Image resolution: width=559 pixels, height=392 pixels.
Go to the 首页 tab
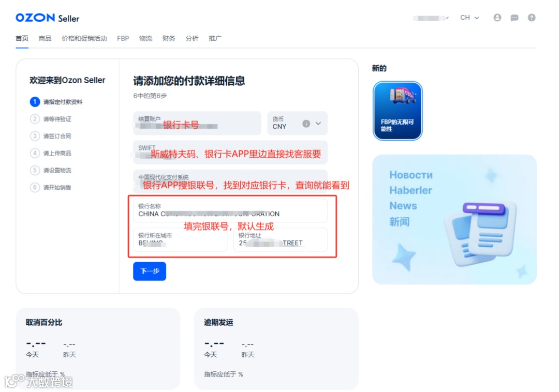tap(22, 38)
